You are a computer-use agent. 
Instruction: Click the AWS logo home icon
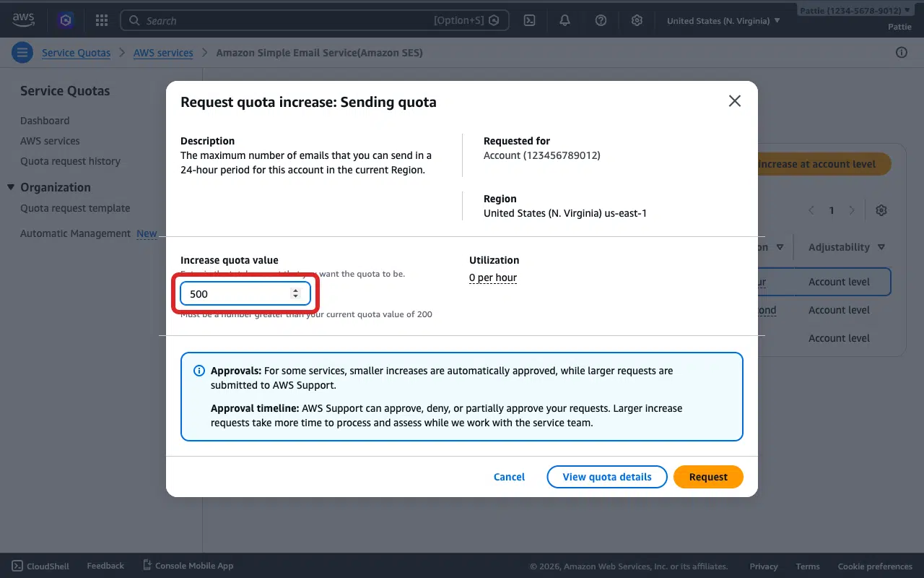[x=23, y=20]
